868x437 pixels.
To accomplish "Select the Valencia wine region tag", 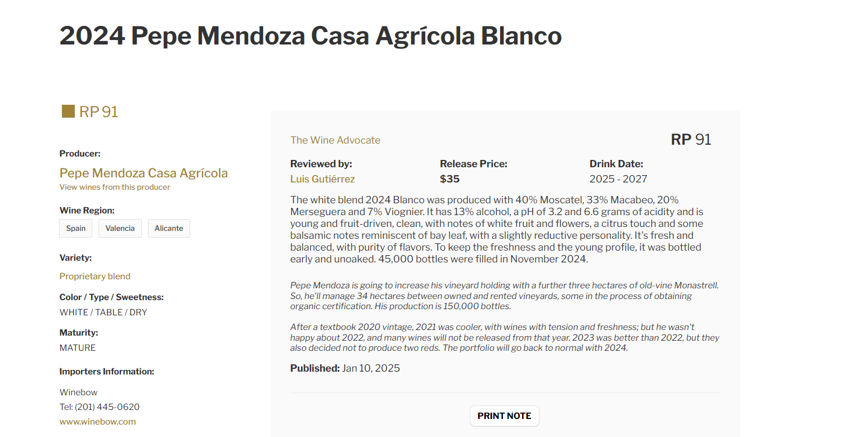I will 120,228.
